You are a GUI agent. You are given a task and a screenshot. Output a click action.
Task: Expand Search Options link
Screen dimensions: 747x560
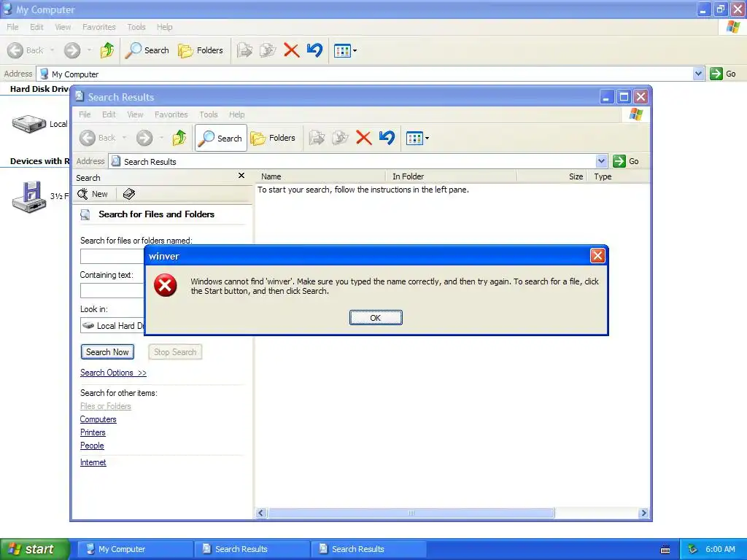(x=113, y=373)
